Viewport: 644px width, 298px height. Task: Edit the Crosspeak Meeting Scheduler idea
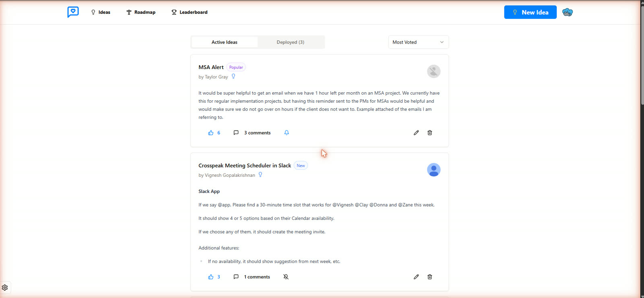pyautogui.click(x=416, y=277)
